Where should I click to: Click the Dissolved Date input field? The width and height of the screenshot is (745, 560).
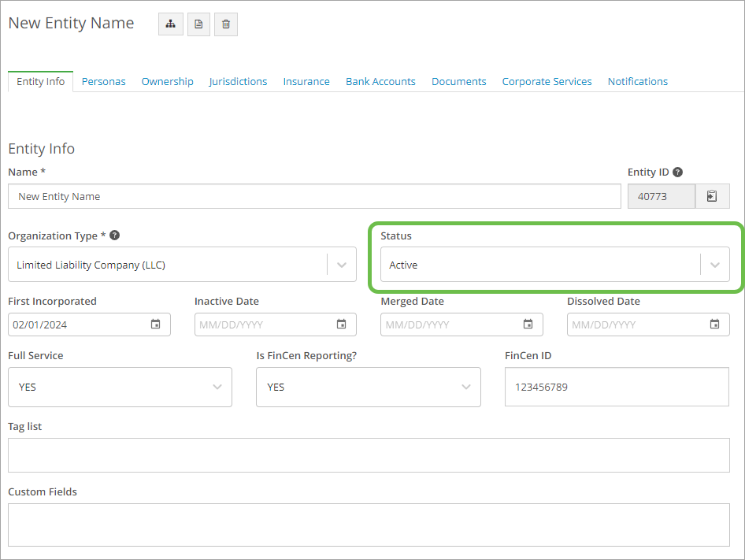pos(648,325)
